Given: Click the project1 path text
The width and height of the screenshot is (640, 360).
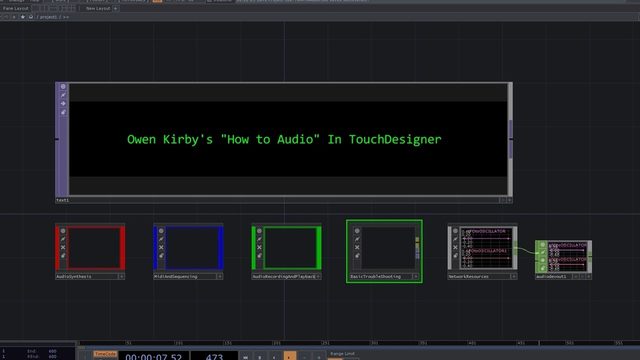Looking at the screenshot, I should tap(48, 17).
